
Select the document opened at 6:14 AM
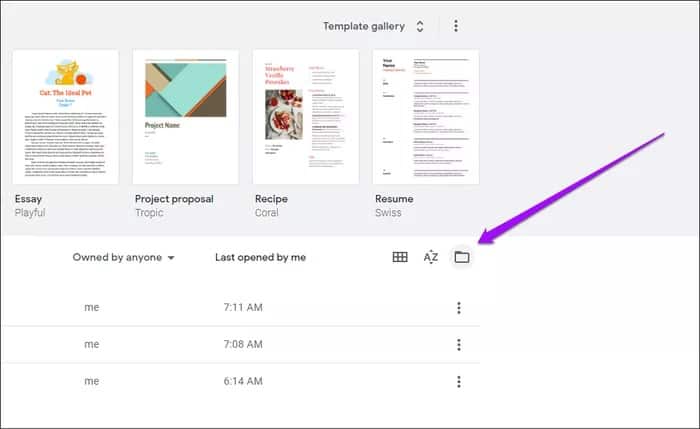click(x=241, y=382)
